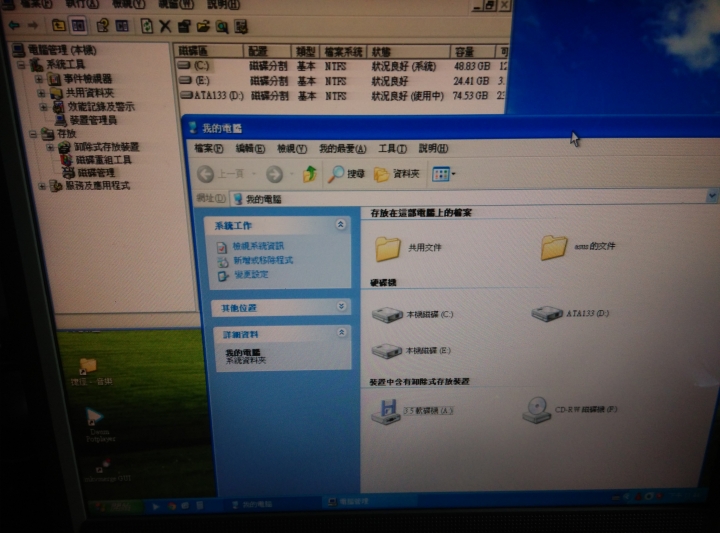Select 電腦管理 (本機) root tree node
This screenshot has height=533, width=720.
[x=62, y=50]
